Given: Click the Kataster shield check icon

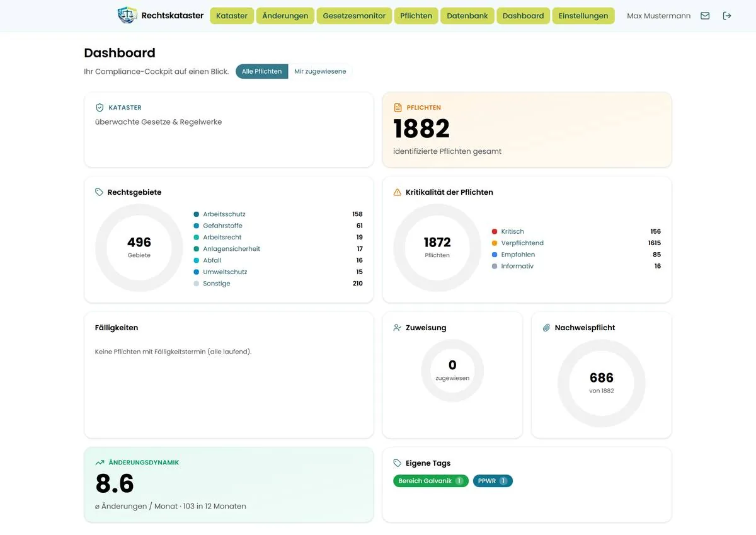Looking at the screenshot, I should coord(100,108).
